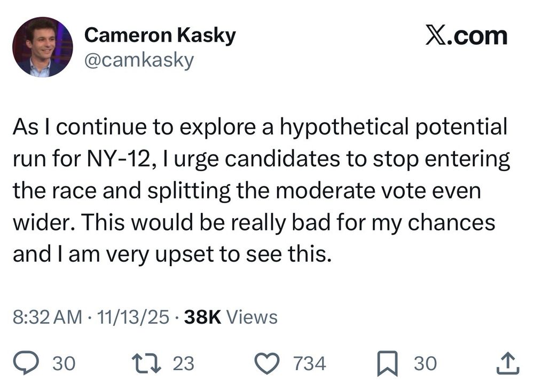Click the last line of tweet text
The image size is (534, 392).
pyautogui.click(x=172, y=254)
